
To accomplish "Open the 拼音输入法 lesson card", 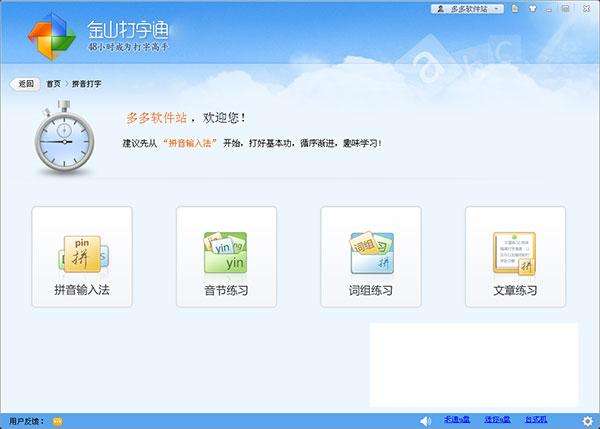I will point(82,256).
